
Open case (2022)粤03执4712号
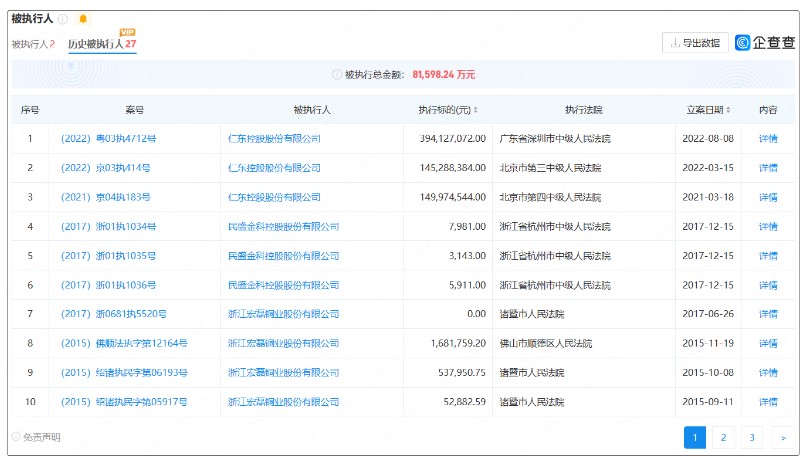click(x=108, y=138)
